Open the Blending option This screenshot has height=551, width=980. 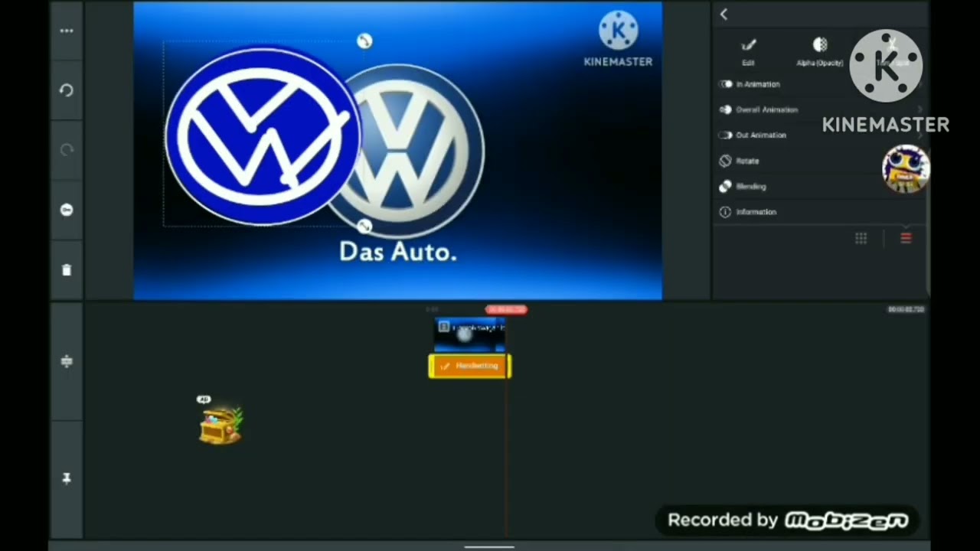(821, 186)
